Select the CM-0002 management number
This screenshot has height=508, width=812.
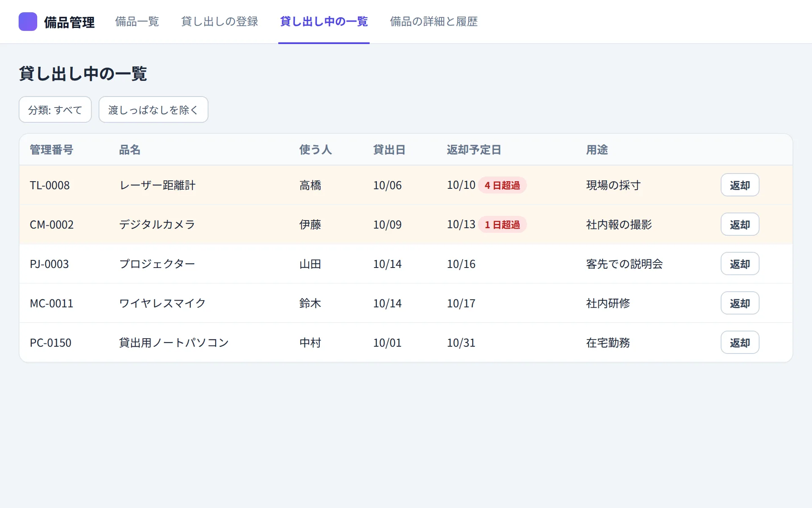click(x=52, y=225)
